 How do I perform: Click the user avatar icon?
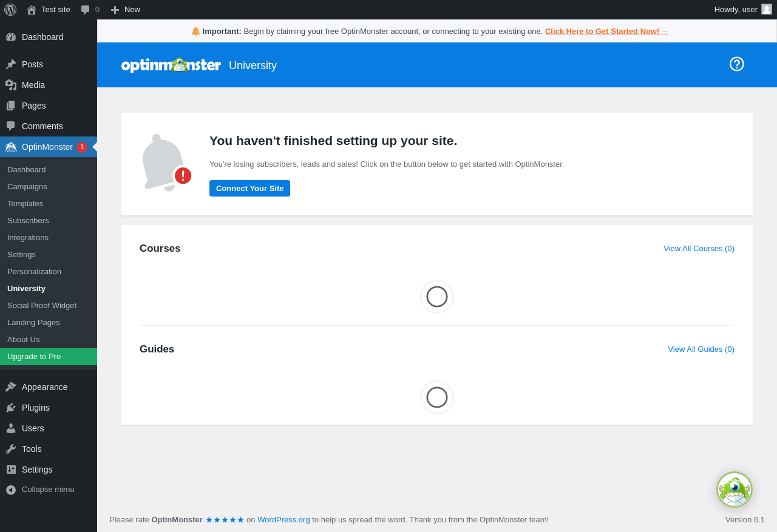(x=767, y=9)
